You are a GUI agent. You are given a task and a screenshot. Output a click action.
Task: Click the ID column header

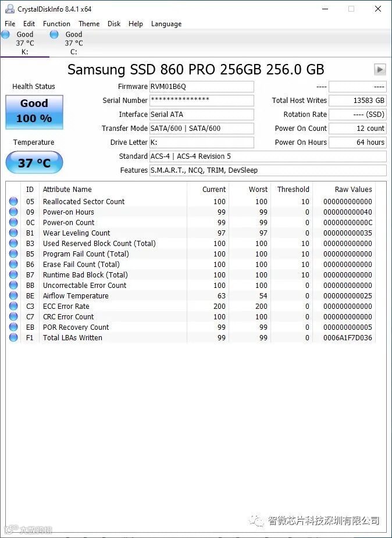point(30,190)
